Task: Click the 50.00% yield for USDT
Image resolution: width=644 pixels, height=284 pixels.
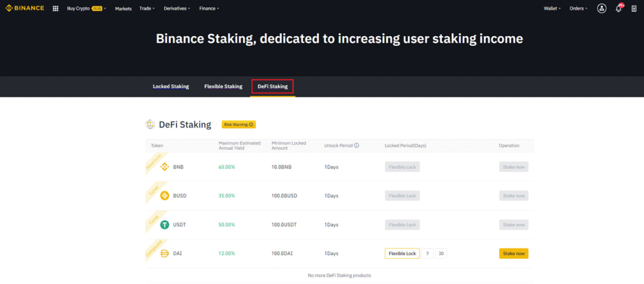Action: pyautogui.click(x=227, y=225)
